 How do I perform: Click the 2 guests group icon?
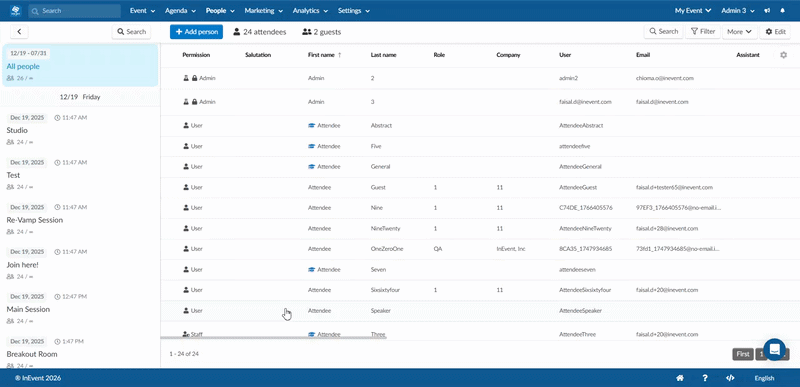click(307, 32)
